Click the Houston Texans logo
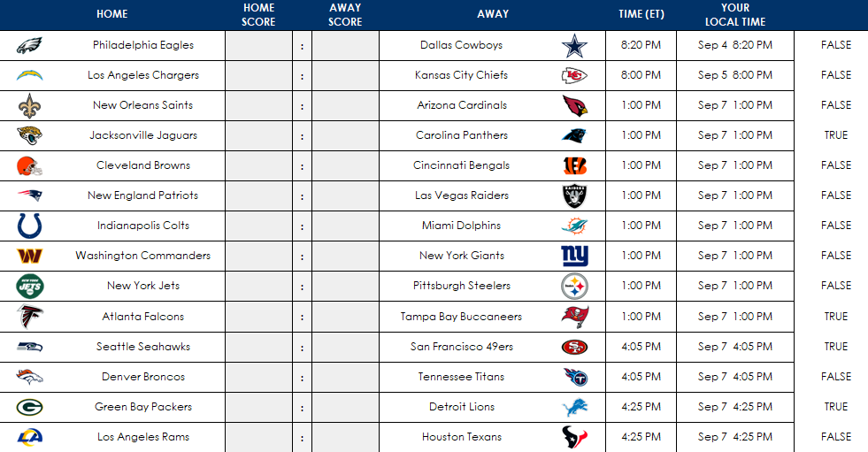 tap(574, 437)
